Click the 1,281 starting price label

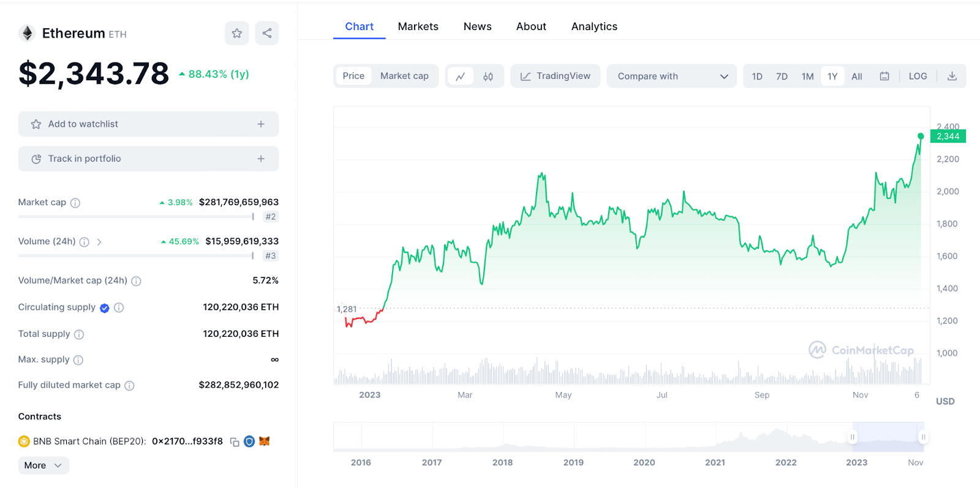347,309
